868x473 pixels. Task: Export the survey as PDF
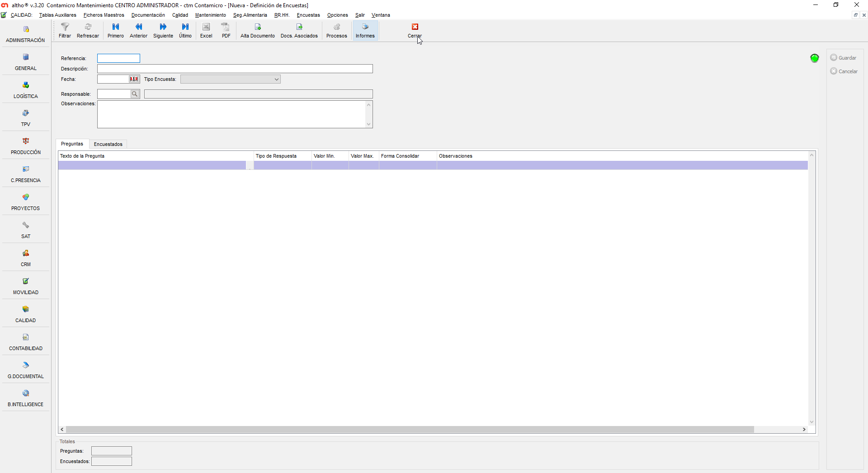coord(226,28)
